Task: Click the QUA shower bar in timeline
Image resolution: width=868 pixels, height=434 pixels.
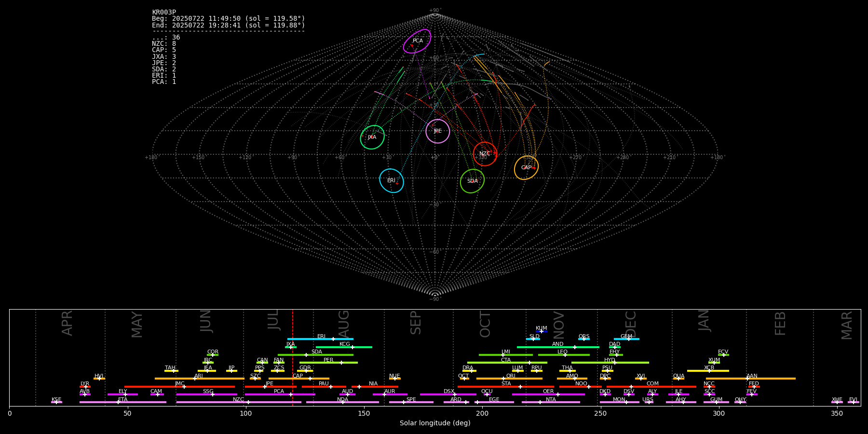Action: [678, 379]
